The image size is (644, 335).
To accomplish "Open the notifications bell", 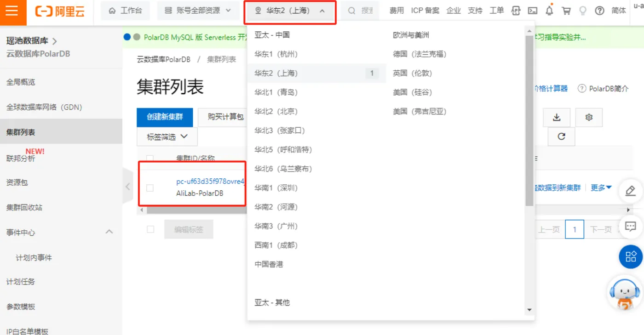I will [549, 11].
